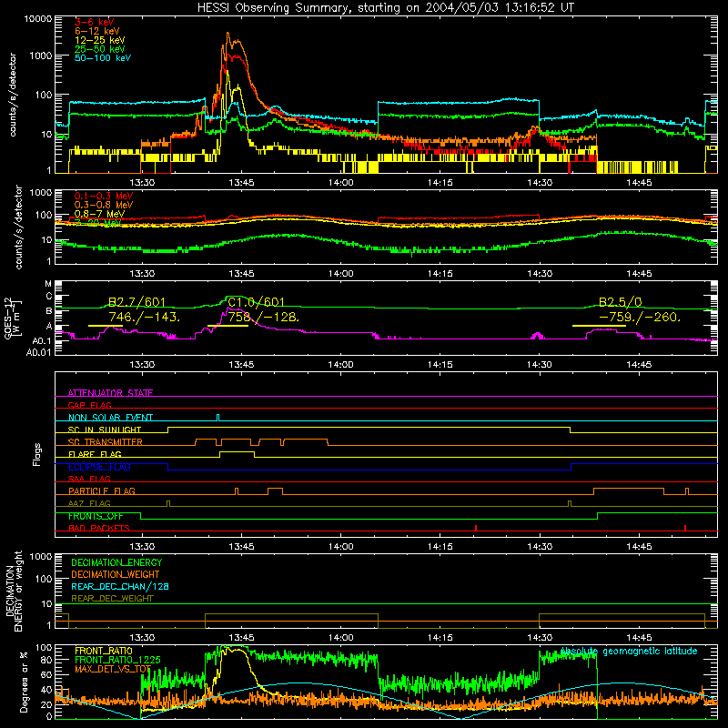Click the SC_TRANSMITTER flag label

[x=106, y=442]
